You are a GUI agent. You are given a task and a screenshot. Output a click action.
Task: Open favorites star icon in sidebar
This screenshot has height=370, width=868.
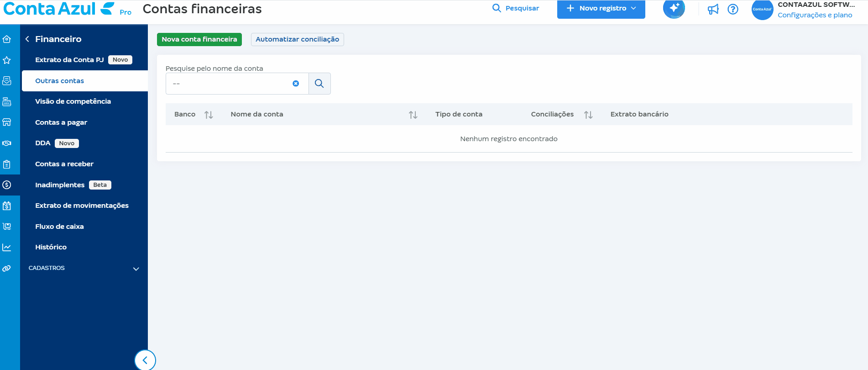[x=7, y=60]
